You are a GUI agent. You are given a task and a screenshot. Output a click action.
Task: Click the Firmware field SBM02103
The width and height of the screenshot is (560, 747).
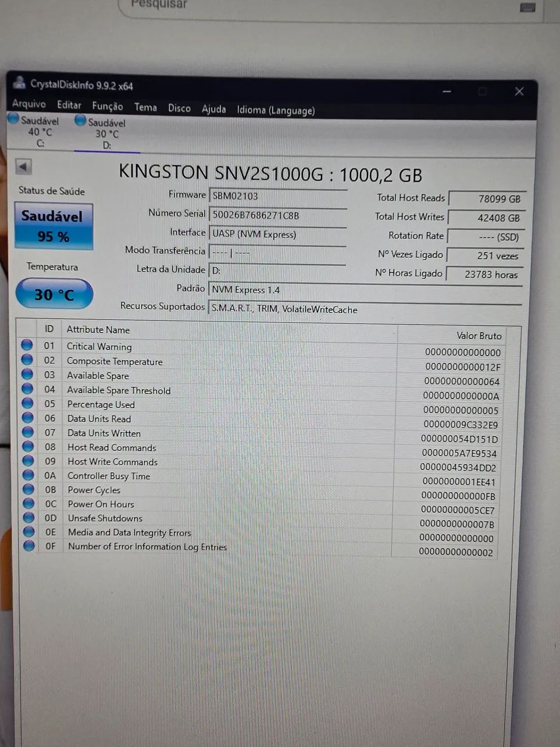tap(278, 197)
